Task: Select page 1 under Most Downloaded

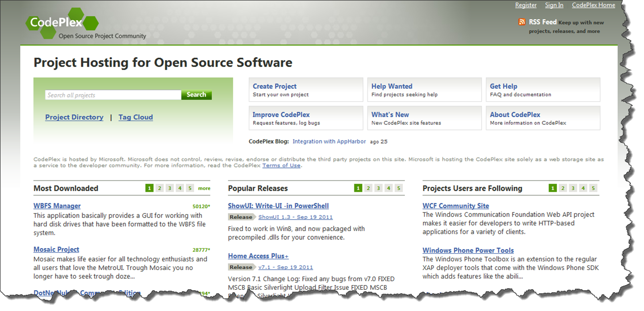Action: pyautogui.click(x=149, y=188)
